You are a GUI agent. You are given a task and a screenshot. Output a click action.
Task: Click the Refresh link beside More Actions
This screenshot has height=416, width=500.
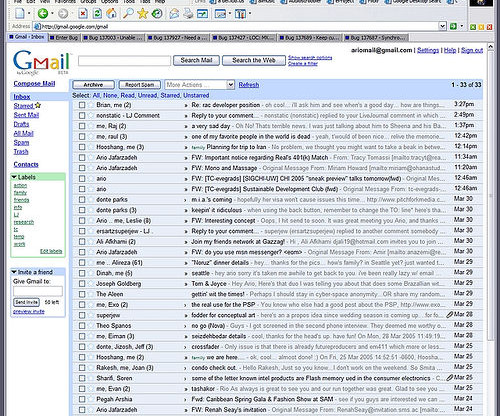pos(249,85)
